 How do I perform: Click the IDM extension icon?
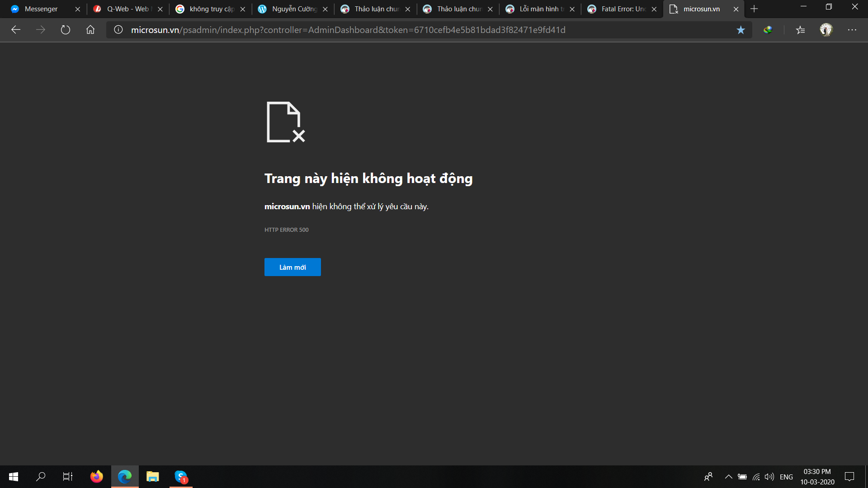[x=768, y=30]
